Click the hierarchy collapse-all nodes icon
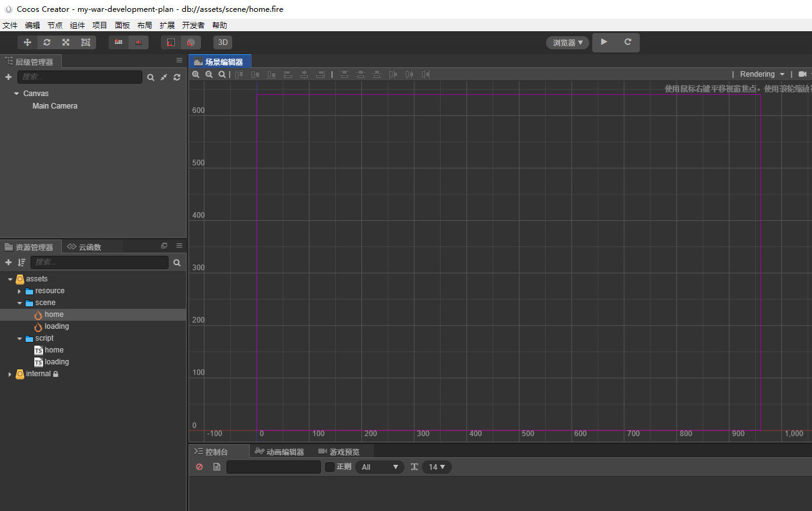This screenshot has height=511, width=812. click(164, 77)
